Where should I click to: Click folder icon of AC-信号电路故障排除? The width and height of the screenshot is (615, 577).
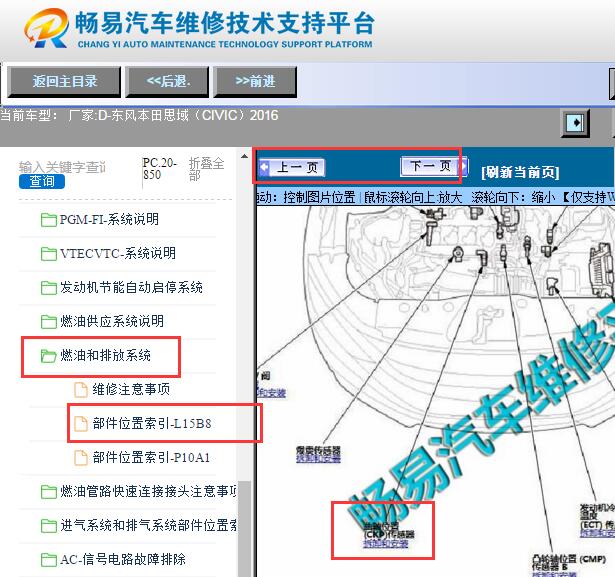point(49,560)
